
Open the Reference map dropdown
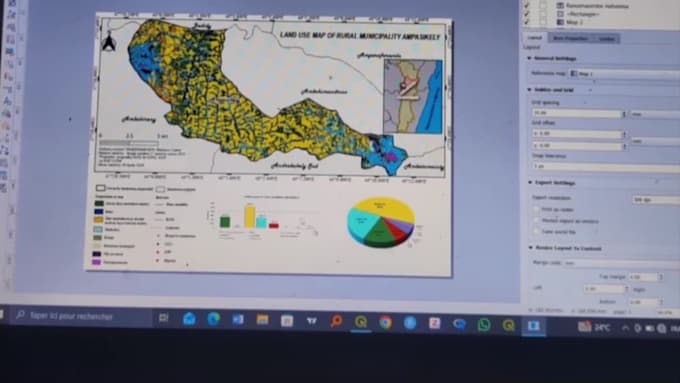pos(624,74)
